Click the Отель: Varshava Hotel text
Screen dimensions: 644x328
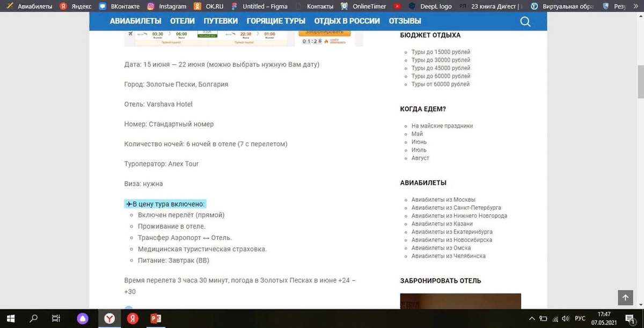pos(158,104)
